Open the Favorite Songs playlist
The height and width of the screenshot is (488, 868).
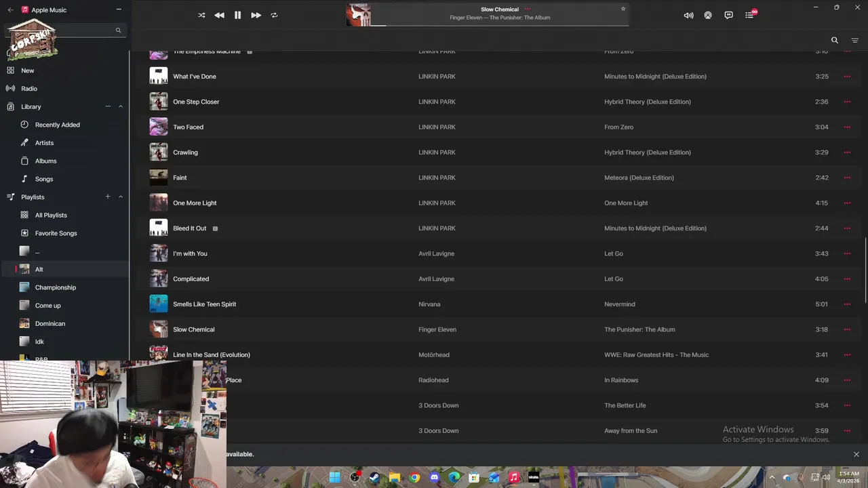[56, 233]
